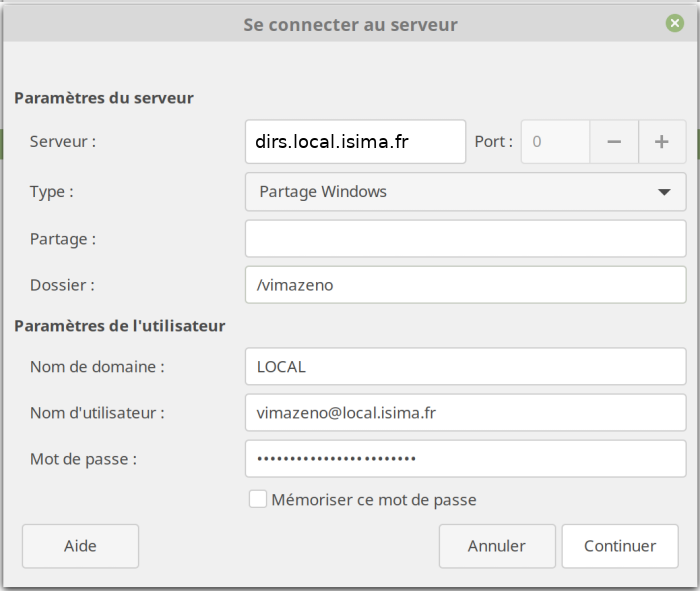700x591 pixels.
Task: Click the Paramètres du serveur heading
Action: point(103,98)
